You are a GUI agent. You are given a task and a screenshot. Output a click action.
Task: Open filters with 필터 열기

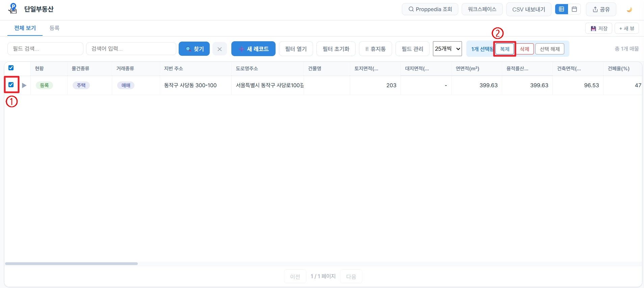[x=296, y=49]
